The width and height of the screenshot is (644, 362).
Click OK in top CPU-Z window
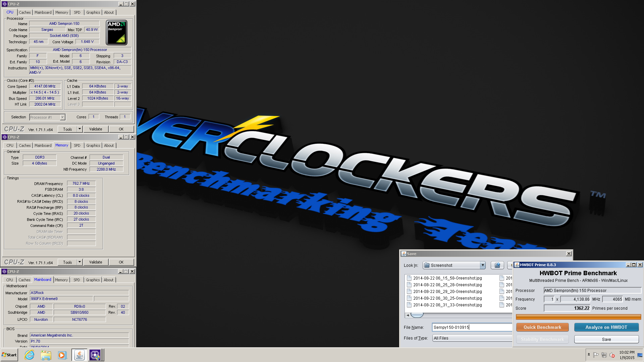pos(121,129)
